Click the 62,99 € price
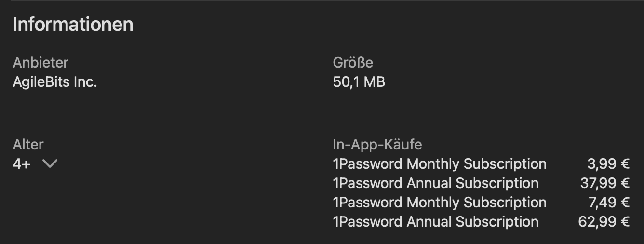 (x=604, y=222)
